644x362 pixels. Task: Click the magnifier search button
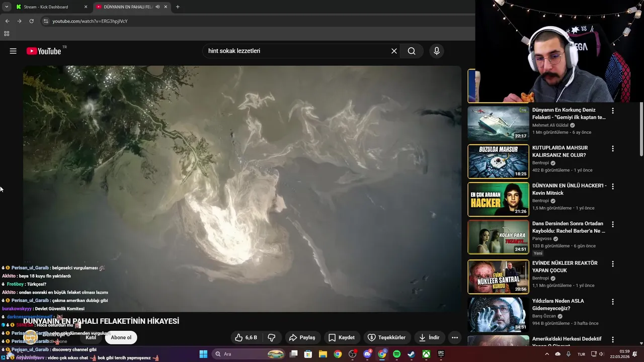[x=412, y=51]
